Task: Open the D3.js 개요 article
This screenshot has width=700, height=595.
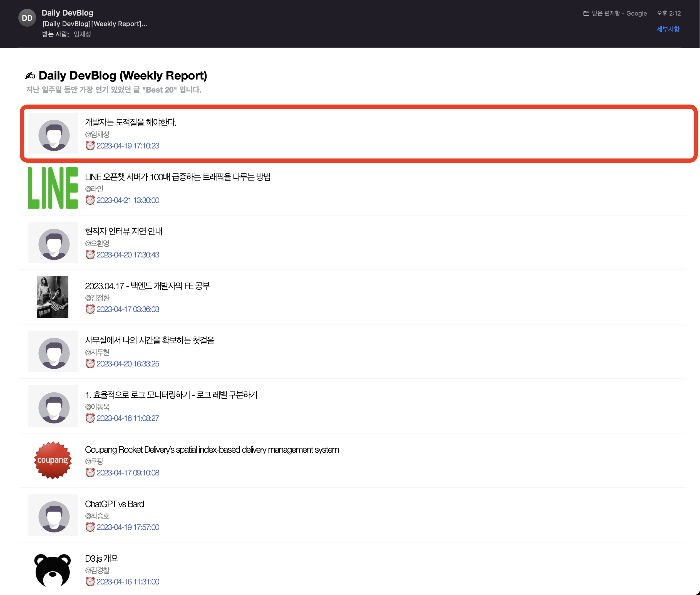Action: [101, 558]
